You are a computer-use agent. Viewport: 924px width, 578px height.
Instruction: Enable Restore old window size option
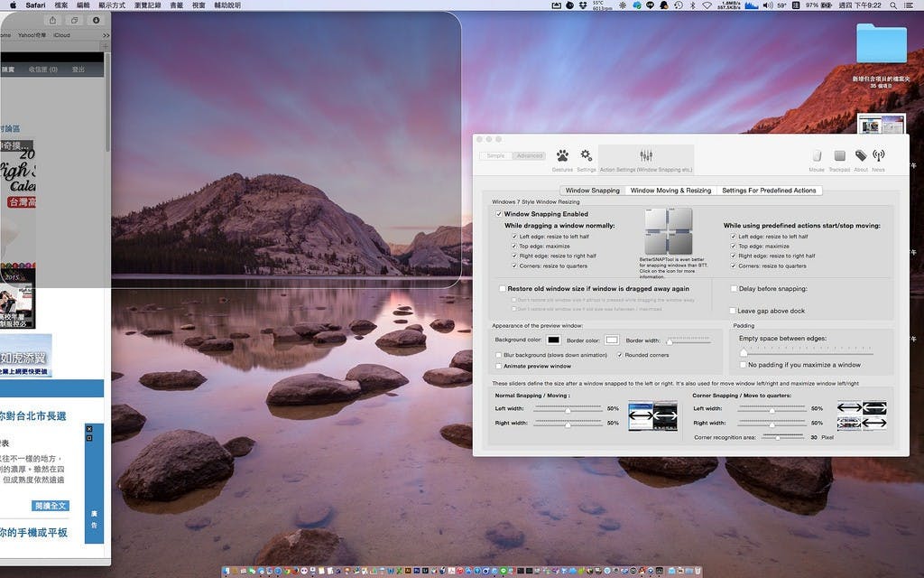click(503, 289)
